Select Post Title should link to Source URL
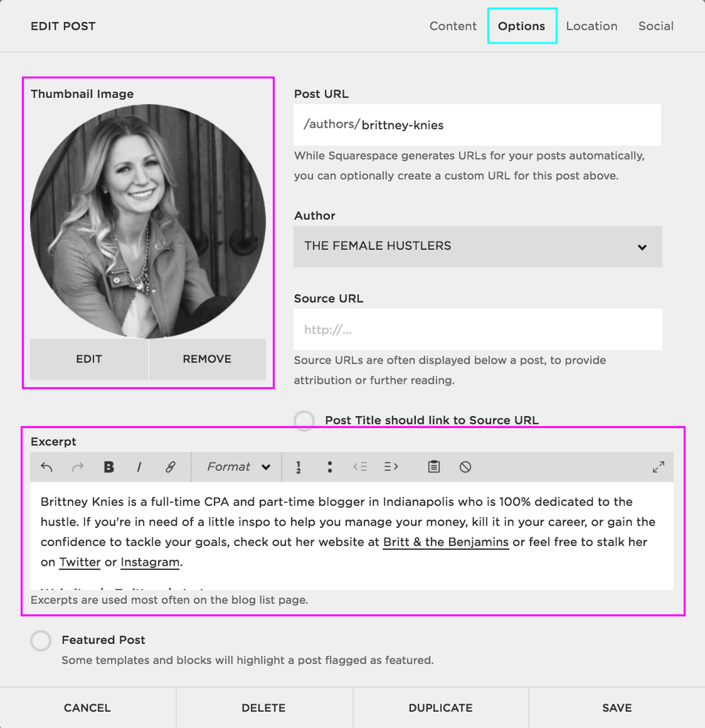This screenshot has height=728, width=705. click(304, 420)
